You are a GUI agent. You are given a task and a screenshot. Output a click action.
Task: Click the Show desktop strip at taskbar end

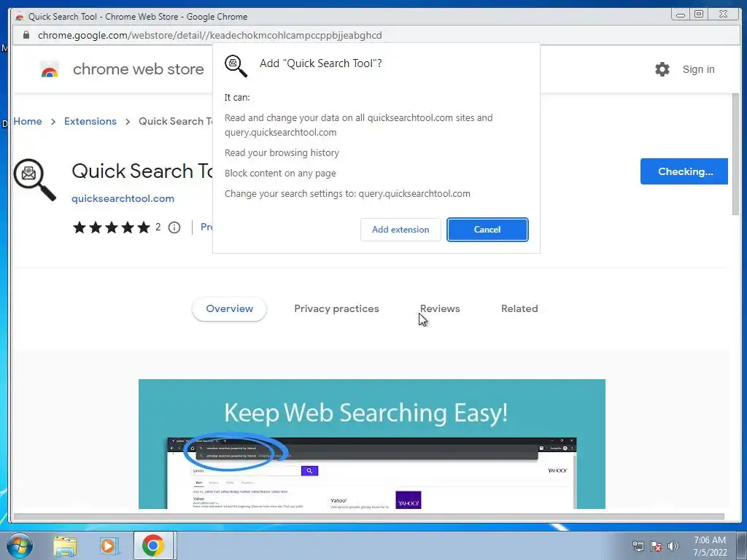click(x=743, y=545)
